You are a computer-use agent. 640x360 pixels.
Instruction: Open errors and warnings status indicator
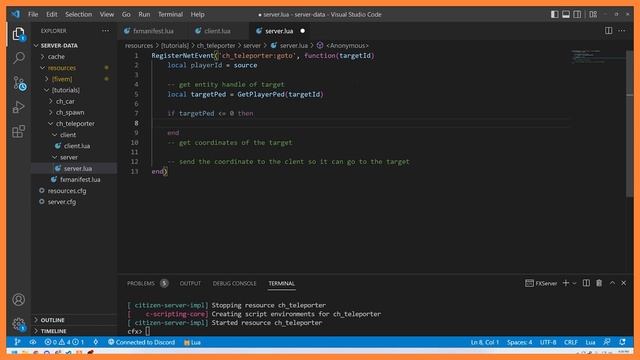[x=64, y=342]
